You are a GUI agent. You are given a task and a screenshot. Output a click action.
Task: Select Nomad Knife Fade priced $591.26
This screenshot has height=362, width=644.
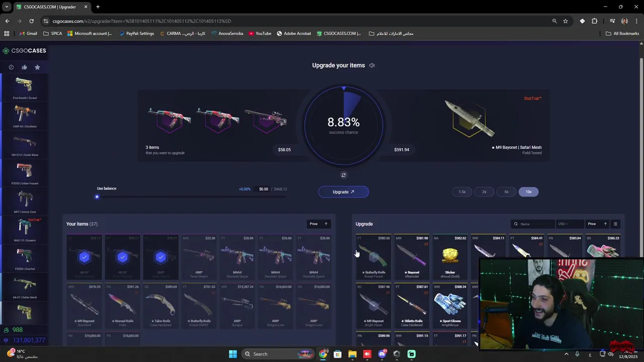(x=122, y=306)
